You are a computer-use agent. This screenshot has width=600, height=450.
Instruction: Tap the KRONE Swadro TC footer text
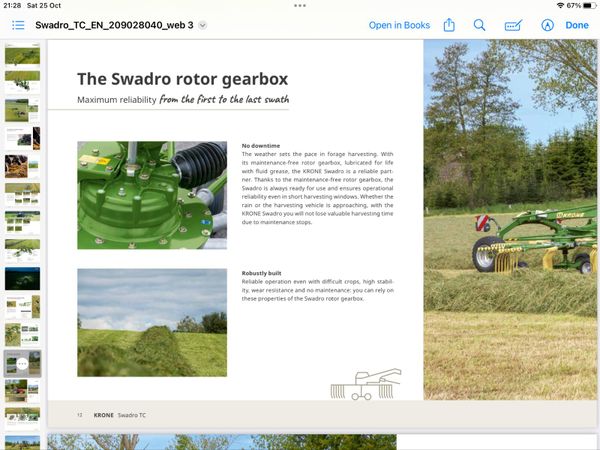(x=120, y=415)
